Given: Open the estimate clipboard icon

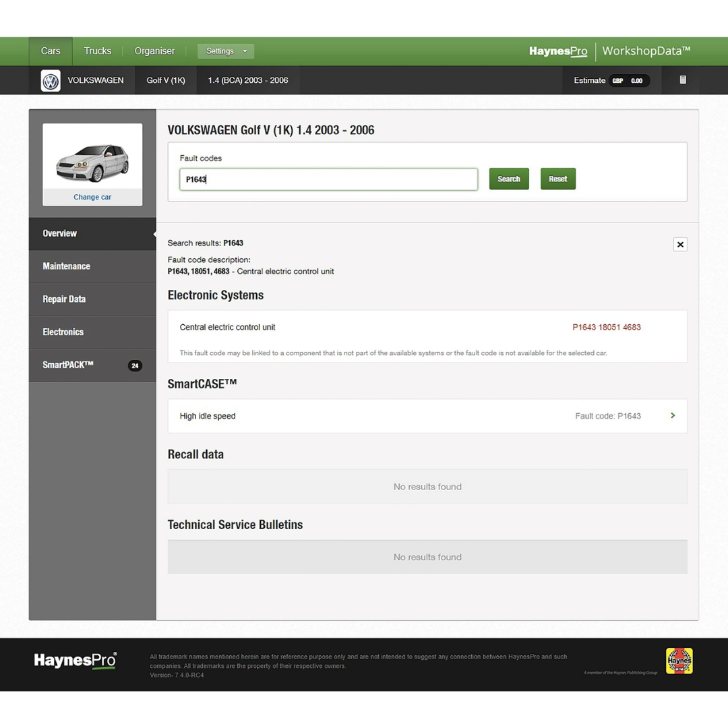Looking at the screenshot, I should click(682, 80).
